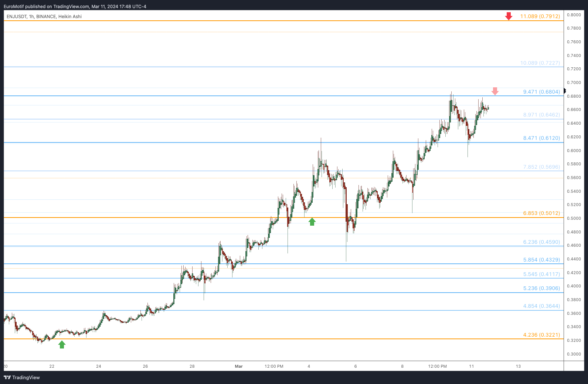588x384 pixels.
Task: Click the 12:00 PM label right after Mar
Action: (x=274, y=366)
